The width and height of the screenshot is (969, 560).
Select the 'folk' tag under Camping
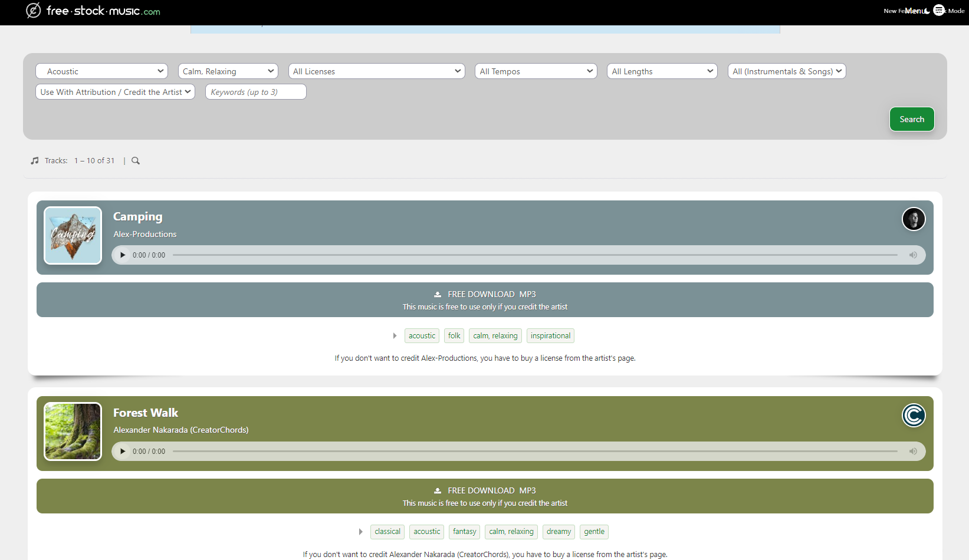pyautogui.click(x=454, y=336)
